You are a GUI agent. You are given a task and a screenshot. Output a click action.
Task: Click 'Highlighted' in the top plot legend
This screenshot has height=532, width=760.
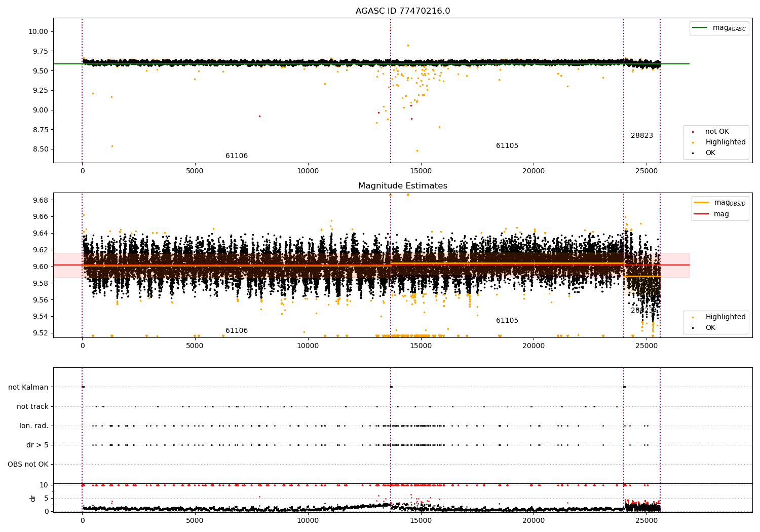click(x=726, y=142)
